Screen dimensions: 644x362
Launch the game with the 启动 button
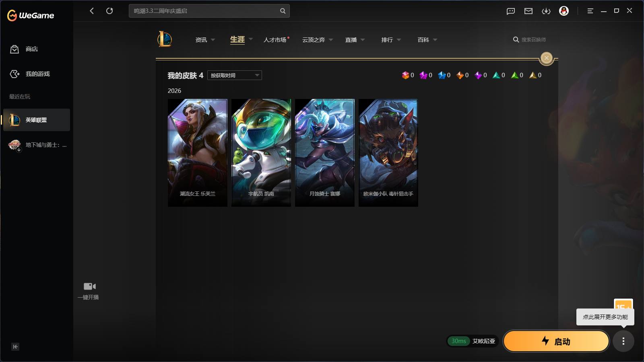556,341
